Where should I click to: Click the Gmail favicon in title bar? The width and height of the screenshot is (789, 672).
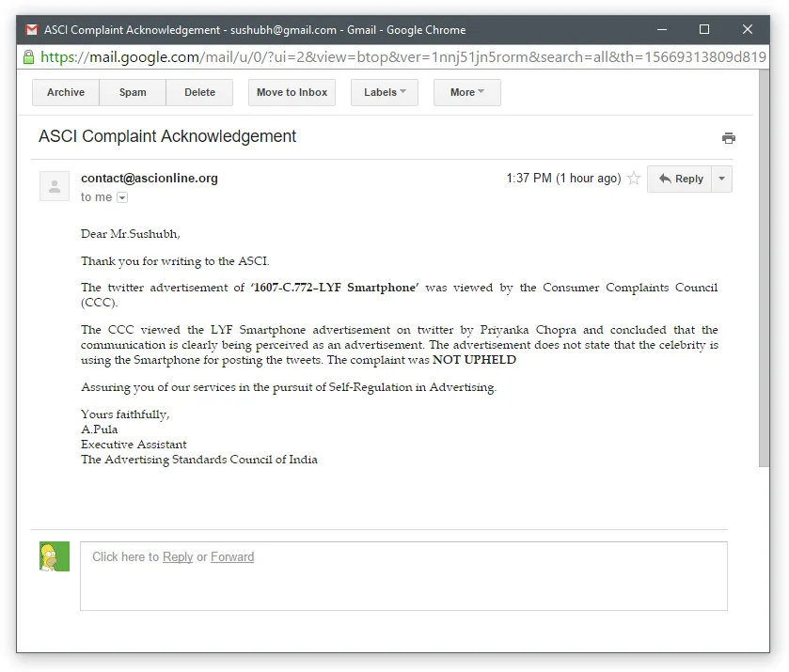tap(32, 30)
